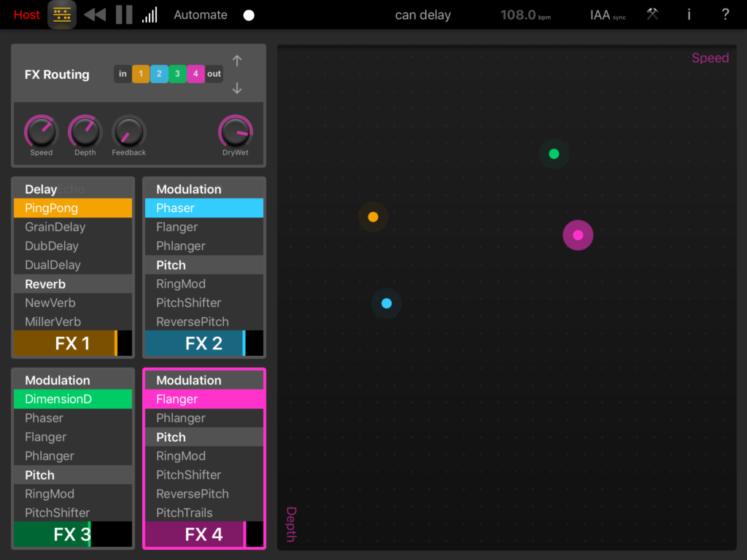Select DualDelay effect
747x560 pixels.
tap(73, 265)
